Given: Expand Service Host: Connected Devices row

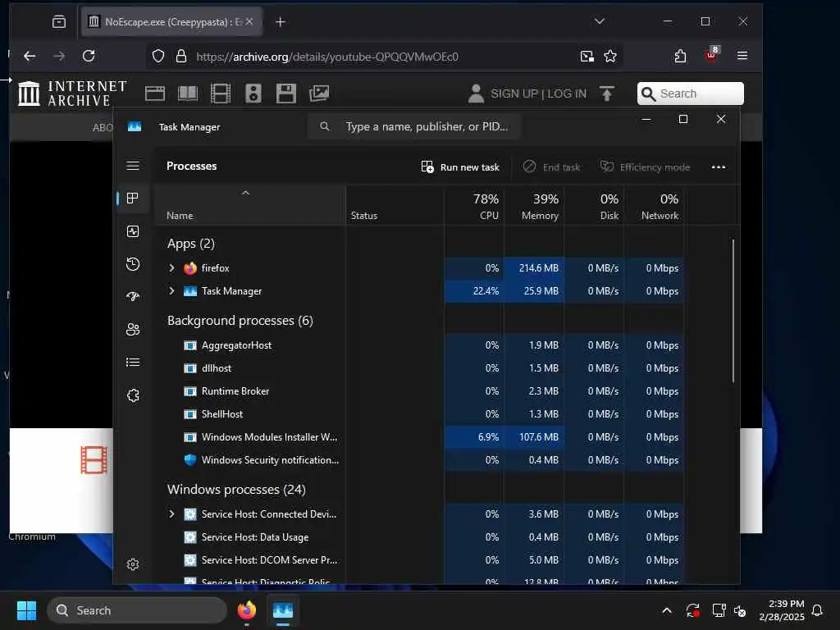Looking at the screenshot, I should point(171,514).
